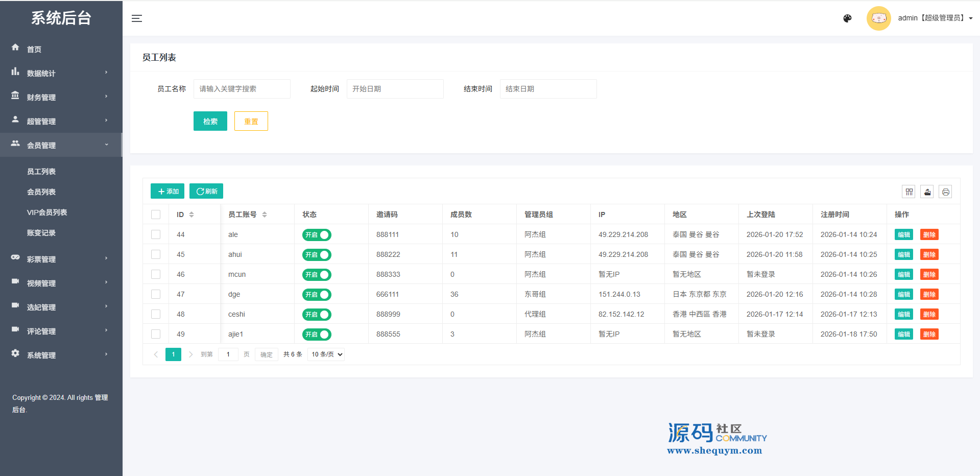Open the 10 条/页 page size dropdown
This screenshot has height=476, width=980.
point(326,354)
